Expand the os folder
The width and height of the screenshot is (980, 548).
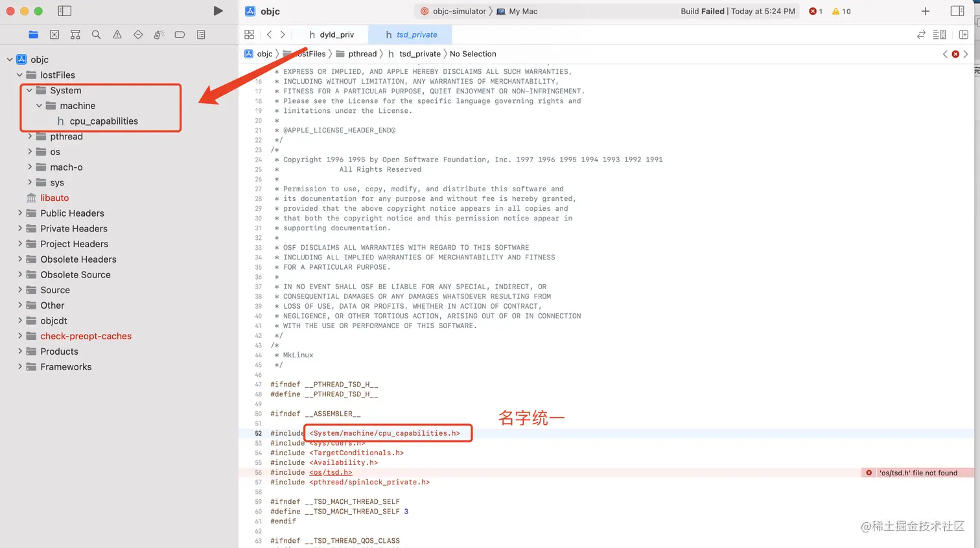29,152
